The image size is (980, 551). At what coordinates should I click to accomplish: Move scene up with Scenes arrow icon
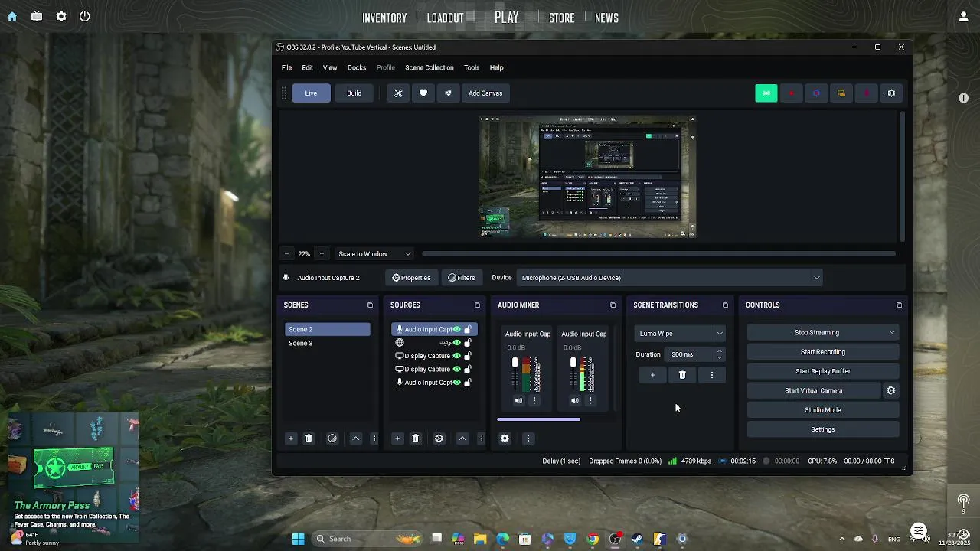coord(355,439)
